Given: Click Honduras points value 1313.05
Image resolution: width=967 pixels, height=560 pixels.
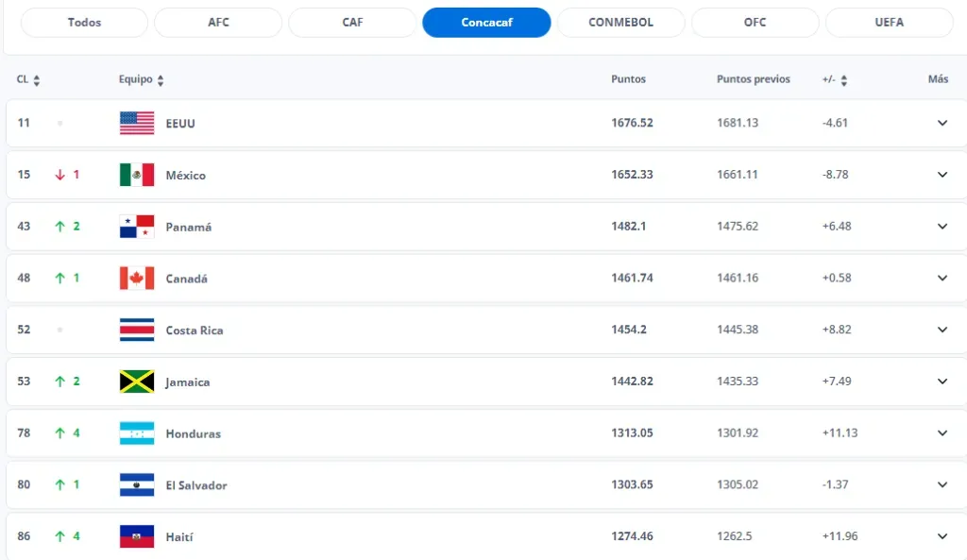Looking at the screenshot, I should tap(632, 433).
